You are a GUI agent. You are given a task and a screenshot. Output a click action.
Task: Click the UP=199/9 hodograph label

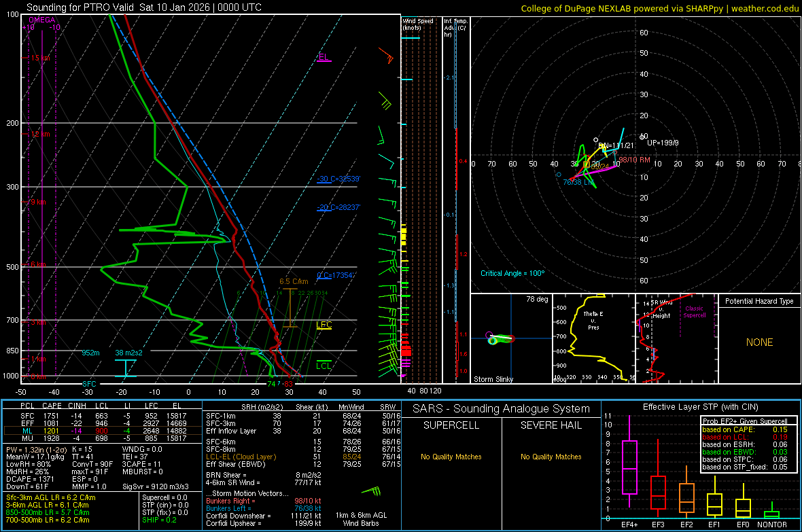(663, 143)
